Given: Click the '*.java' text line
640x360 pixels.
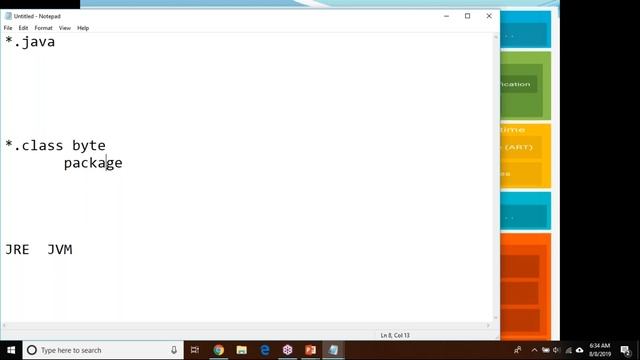Looking at the screenshot, I should (30, 42).
